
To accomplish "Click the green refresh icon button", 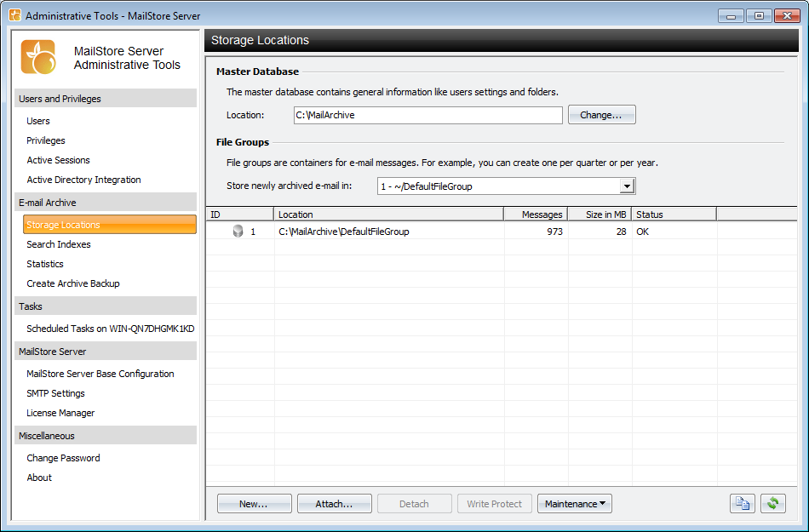I will tap(773, 504).
